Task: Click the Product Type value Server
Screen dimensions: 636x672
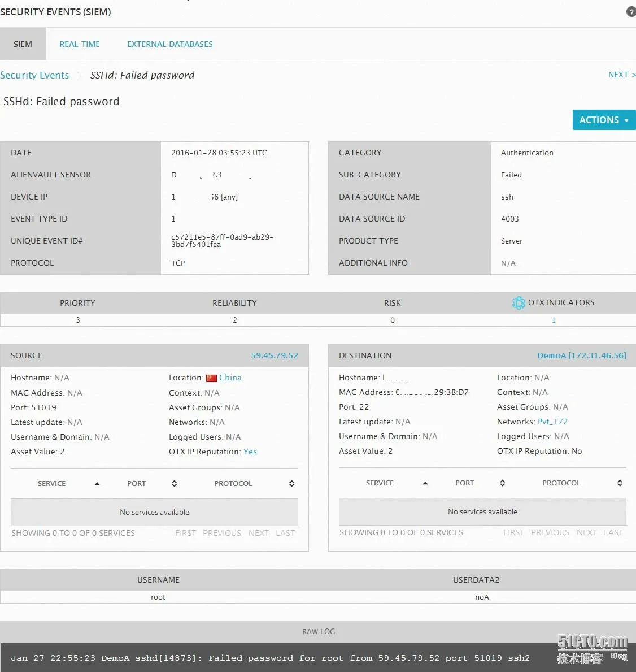Action: [x=511, y=241]
